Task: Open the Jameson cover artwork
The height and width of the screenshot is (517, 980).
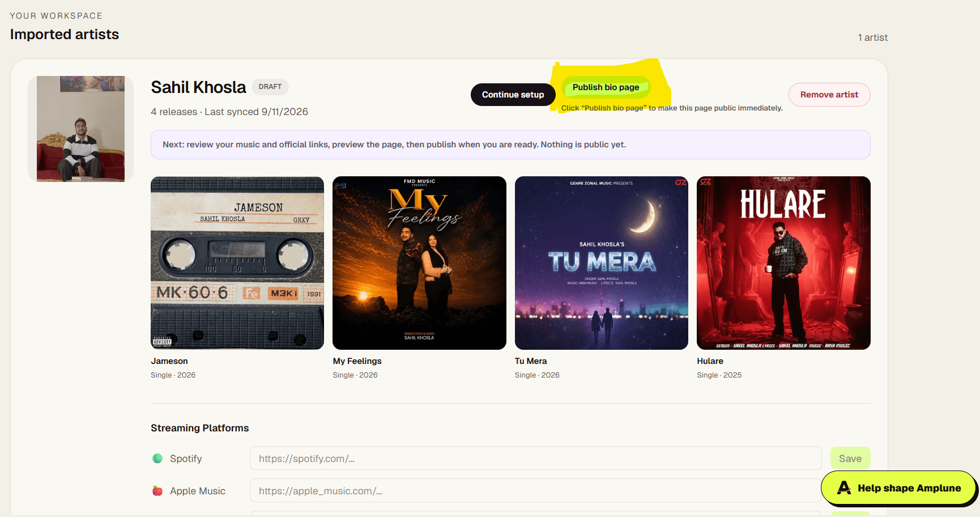Action: 237,263
